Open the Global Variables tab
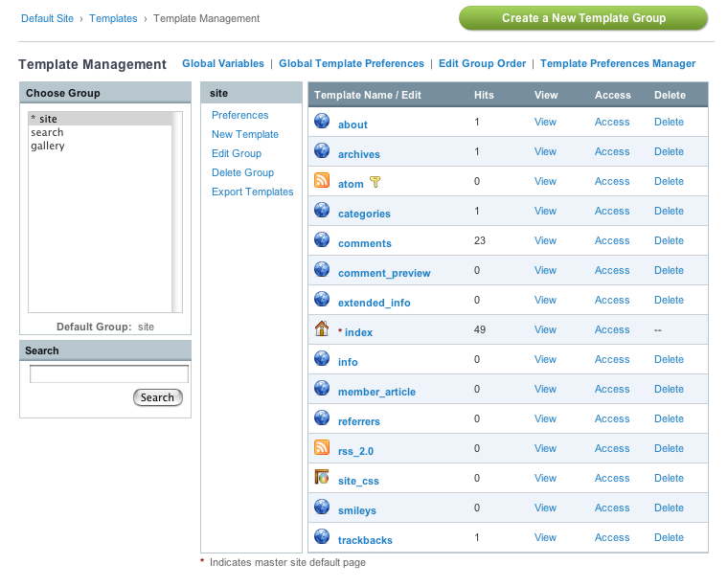This screenshot has width=728, height=587. pyautogui.click(x=223, y=64)
